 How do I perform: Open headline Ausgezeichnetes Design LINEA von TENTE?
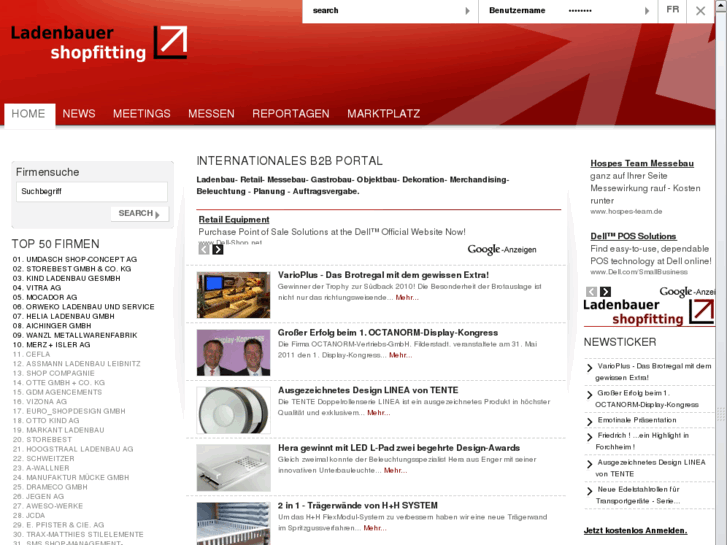(x=368, y=390)
